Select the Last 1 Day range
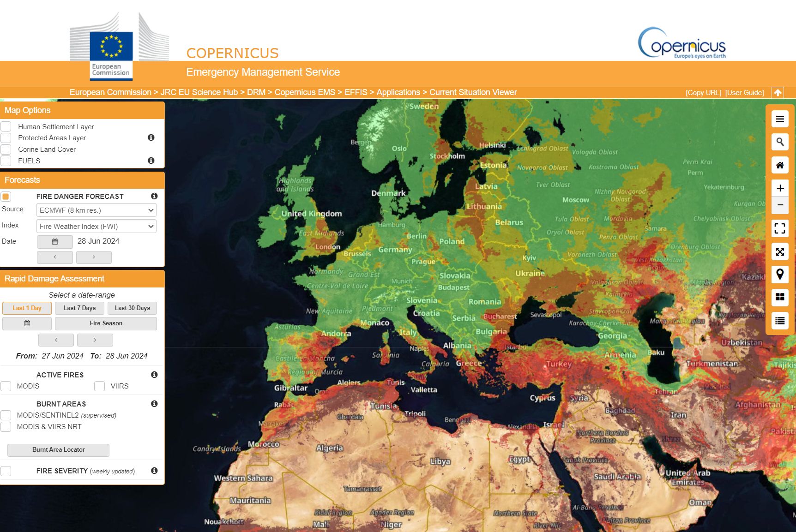The width and height of the screenshot is (796, 532). [x=27, y=308]
